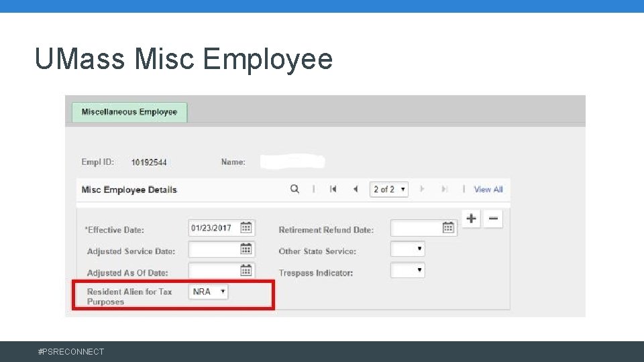Select Empl ID value 10192544
The image size is (644, 362).
[x=149, y=162]
